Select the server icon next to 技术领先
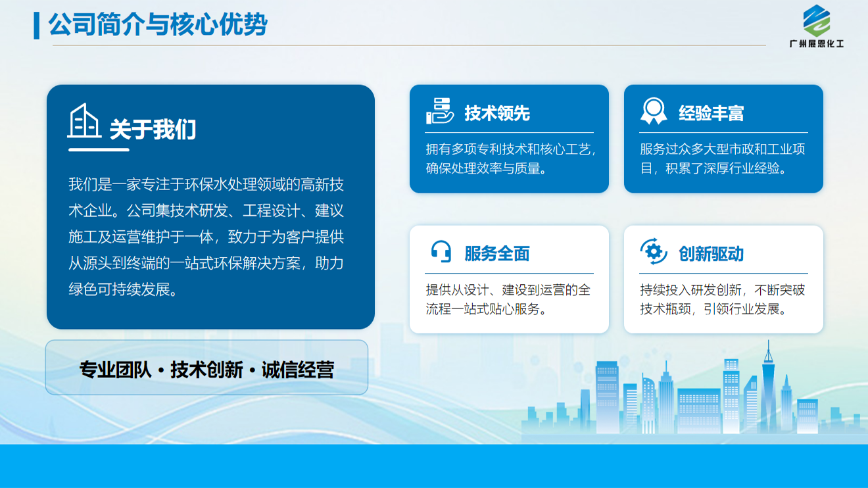This screenshot has width=868, height=488. (x=439, y=111)
